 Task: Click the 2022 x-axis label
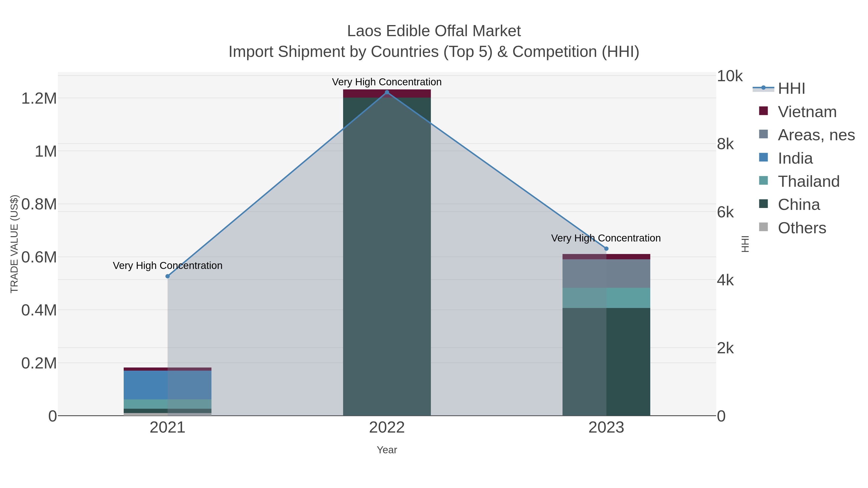click(387, 428)
